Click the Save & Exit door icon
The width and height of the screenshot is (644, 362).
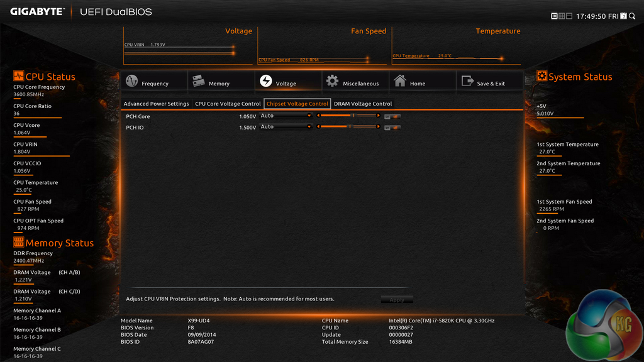point(467,82)
